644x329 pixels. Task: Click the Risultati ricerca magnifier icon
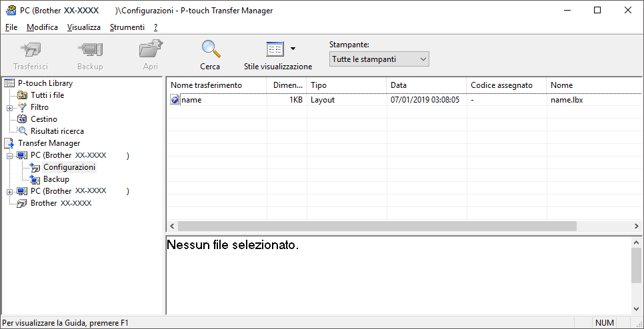click(x=23, y=131)
